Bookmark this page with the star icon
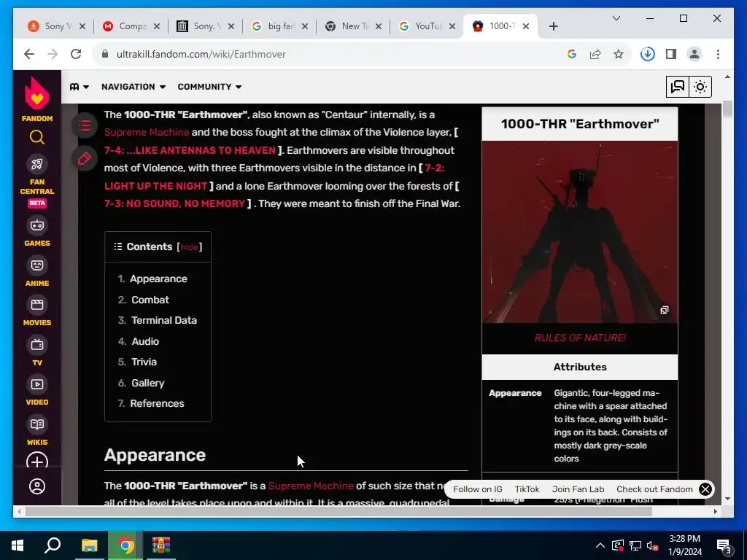 619,54
